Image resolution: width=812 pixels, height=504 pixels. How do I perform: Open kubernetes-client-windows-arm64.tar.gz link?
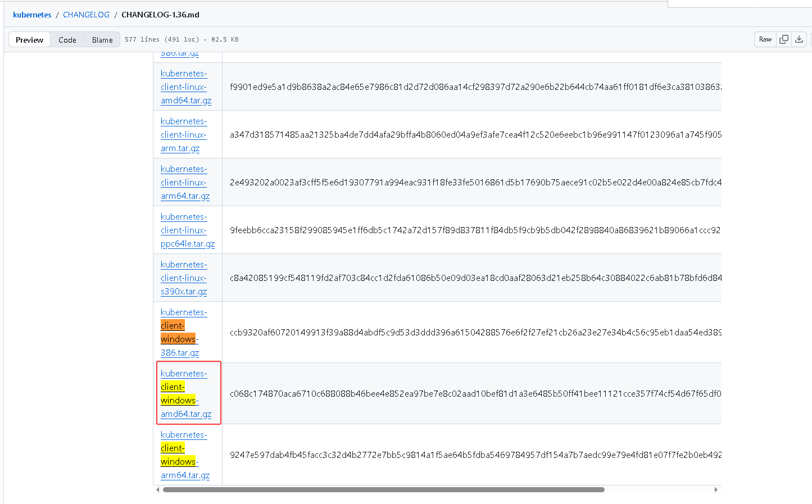click(185, 455)
